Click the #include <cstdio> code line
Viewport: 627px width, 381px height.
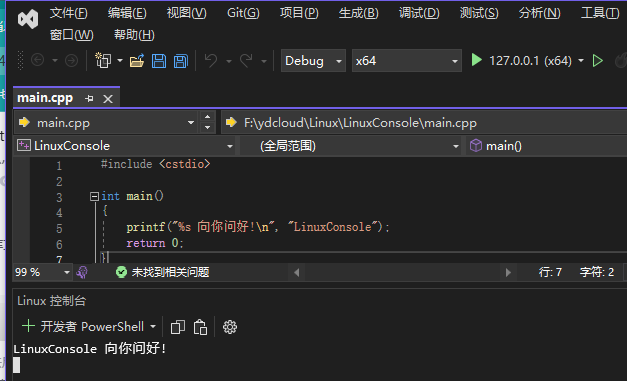coord(156,164)
